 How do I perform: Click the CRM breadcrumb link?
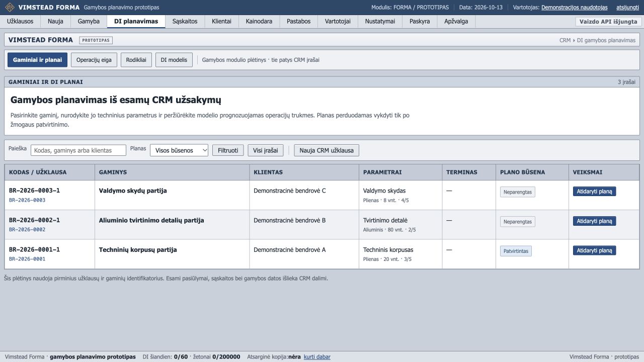tap(565, 40)
